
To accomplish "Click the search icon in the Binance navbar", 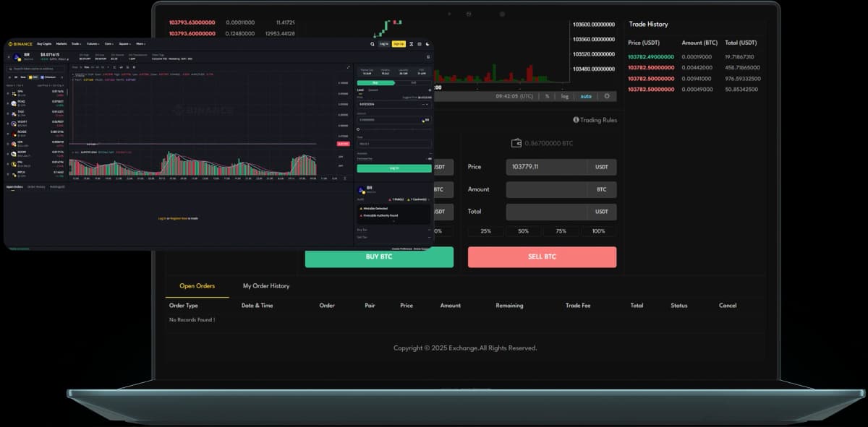I will tap(372, 44).
